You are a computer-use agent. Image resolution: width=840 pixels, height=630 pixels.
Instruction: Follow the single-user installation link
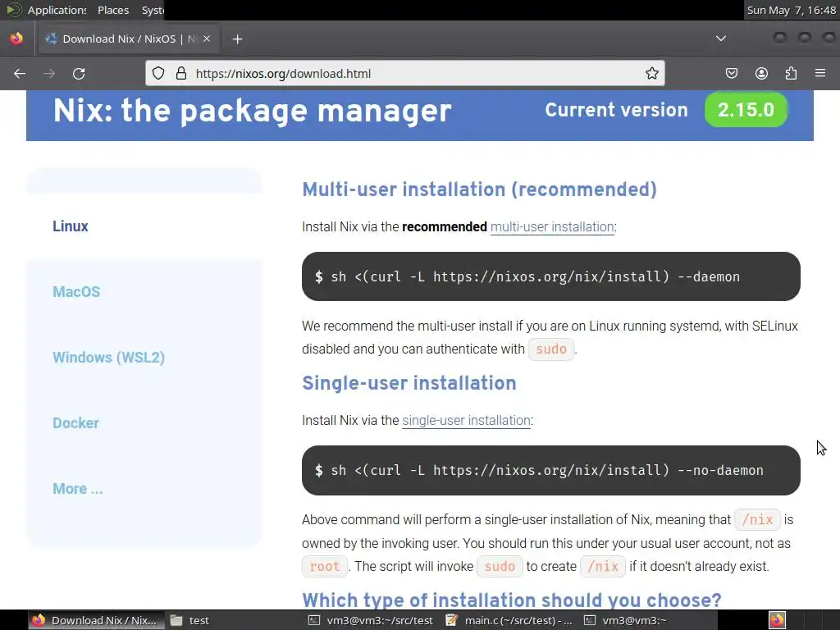point(466,421)
